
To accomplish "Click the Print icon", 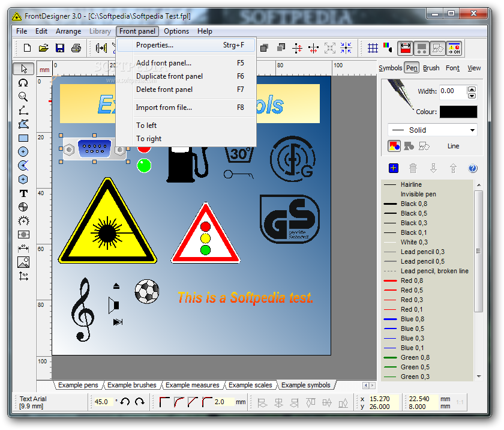I will [76, 48].
